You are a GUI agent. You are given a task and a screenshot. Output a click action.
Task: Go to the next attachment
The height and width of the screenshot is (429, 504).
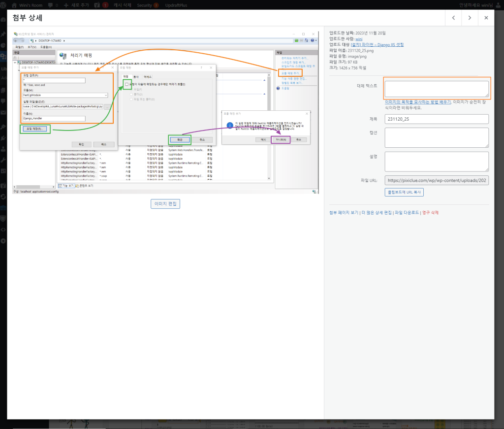470,18
